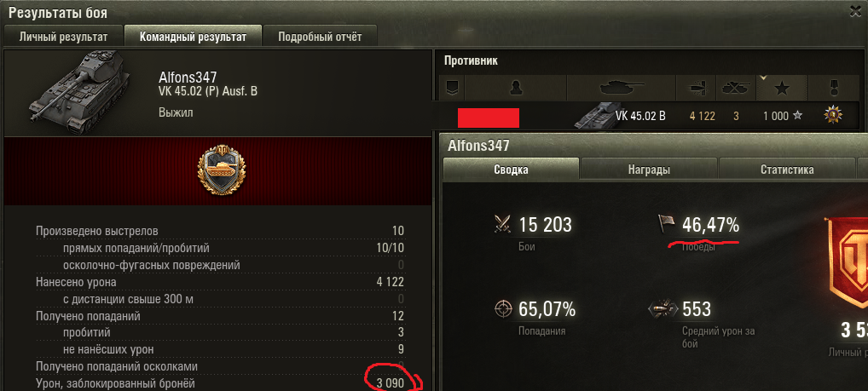Viewport: 868px width, 391px height.
Task: Sort enemy list by tank icon column
Action: [622, 88]
